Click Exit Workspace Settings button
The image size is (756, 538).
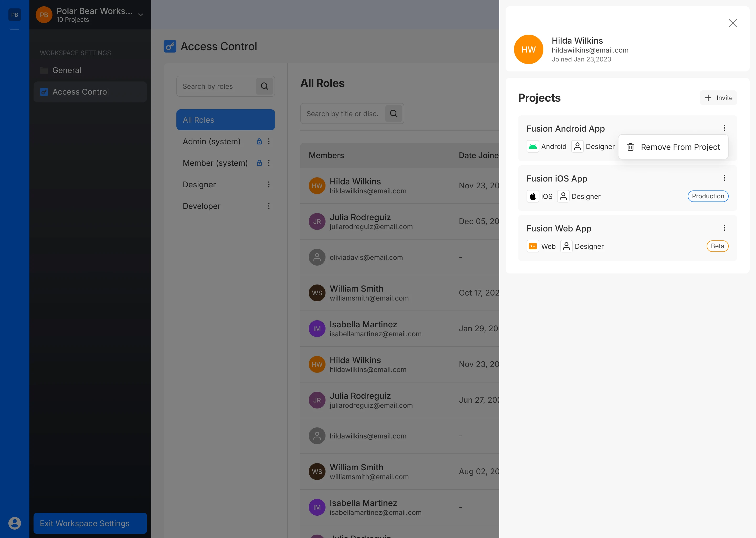[x=90, y=523]
